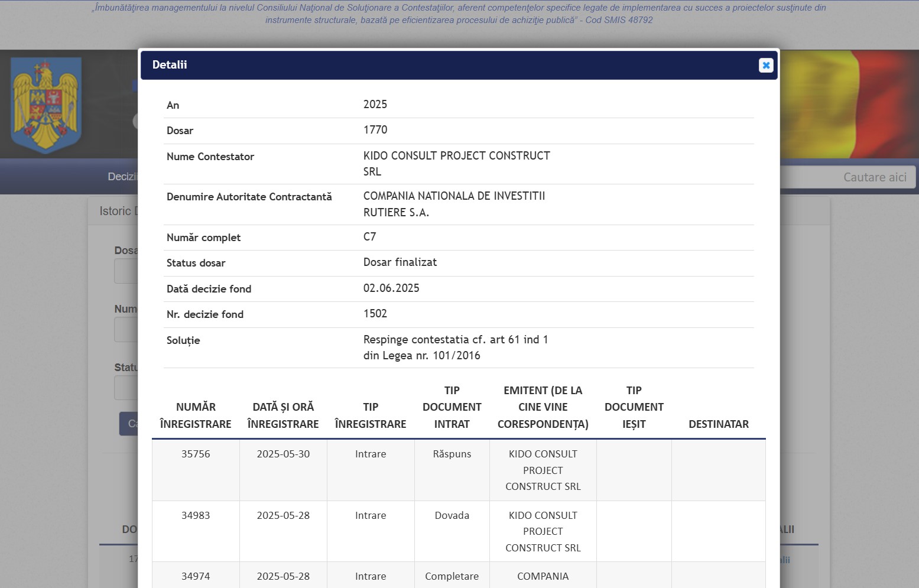The width and height of the screenshot is (919, 588).
Task: Click the 'Dosar finalizat' status value
Action: pos(400,262)
